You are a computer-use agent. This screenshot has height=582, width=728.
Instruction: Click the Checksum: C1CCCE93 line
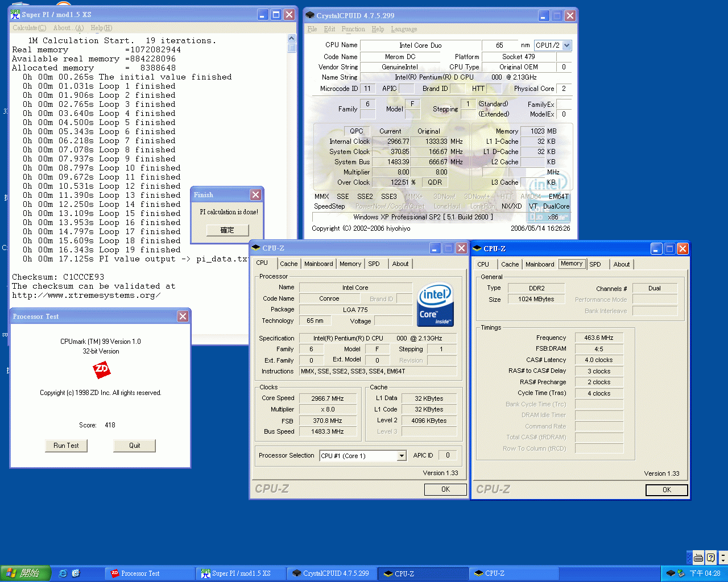(x=58, y=277)
